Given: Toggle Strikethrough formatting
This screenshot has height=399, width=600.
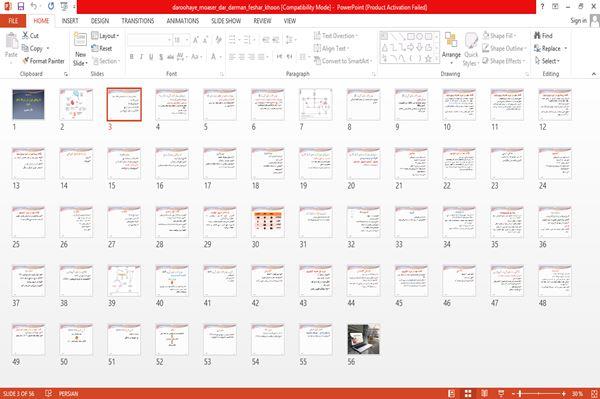Looking at the screenshot, I should pos(170,57).
